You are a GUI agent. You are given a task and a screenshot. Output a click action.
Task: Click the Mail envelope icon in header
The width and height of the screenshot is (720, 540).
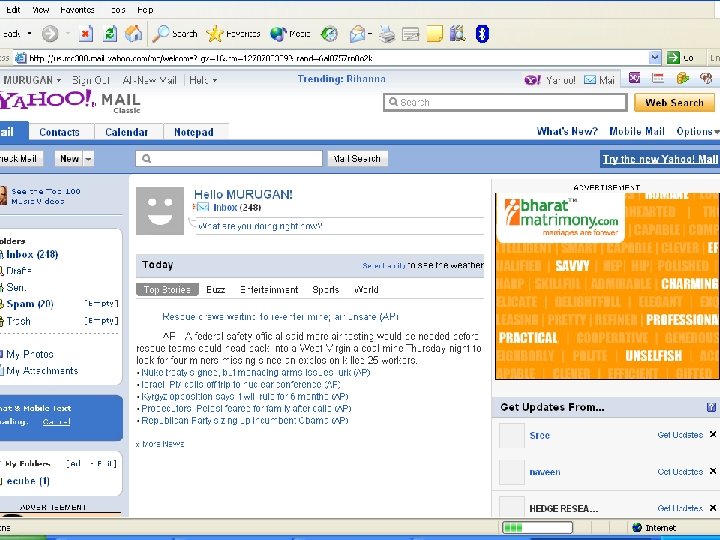point(590,79)
